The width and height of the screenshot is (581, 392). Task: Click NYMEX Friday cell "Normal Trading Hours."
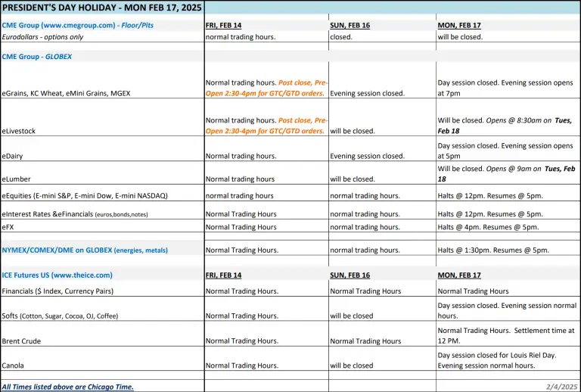coord(242,250)
